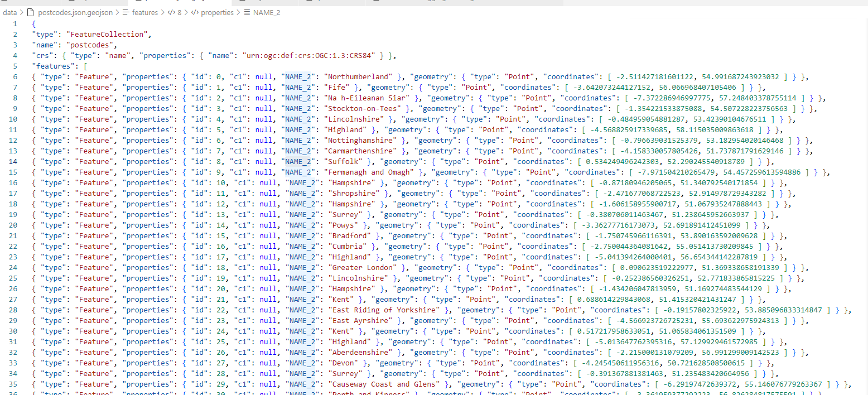The image size is (868, 395).
Task: Click the "Aberdeenshire" value
Action: (x=361, y=352)
